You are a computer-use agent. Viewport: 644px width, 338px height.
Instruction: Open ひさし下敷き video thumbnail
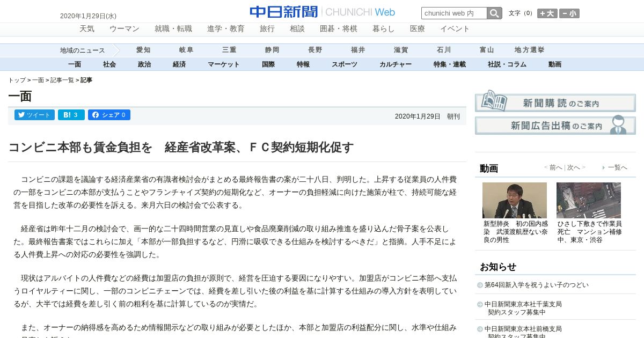pos(589,200)
